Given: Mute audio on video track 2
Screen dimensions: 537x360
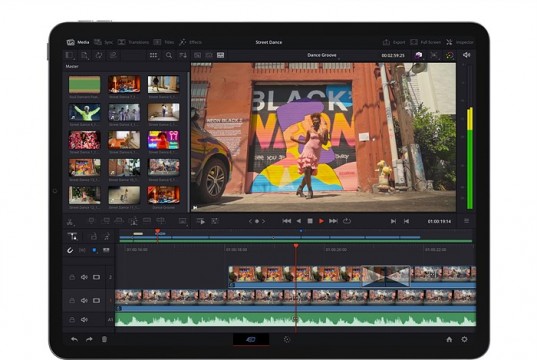Looking at the screenshot, I should pos(84,277).
